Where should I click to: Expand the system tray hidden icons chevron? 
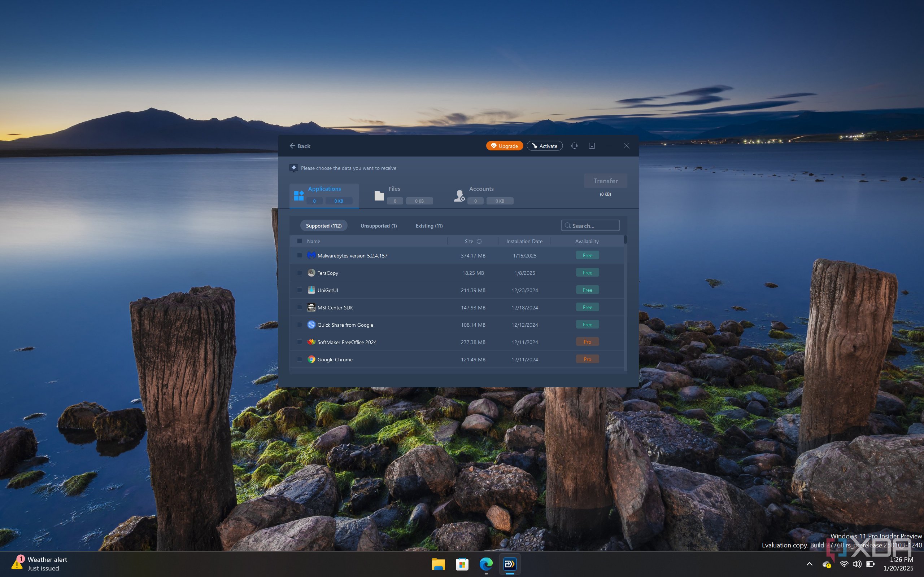[809, 564]
